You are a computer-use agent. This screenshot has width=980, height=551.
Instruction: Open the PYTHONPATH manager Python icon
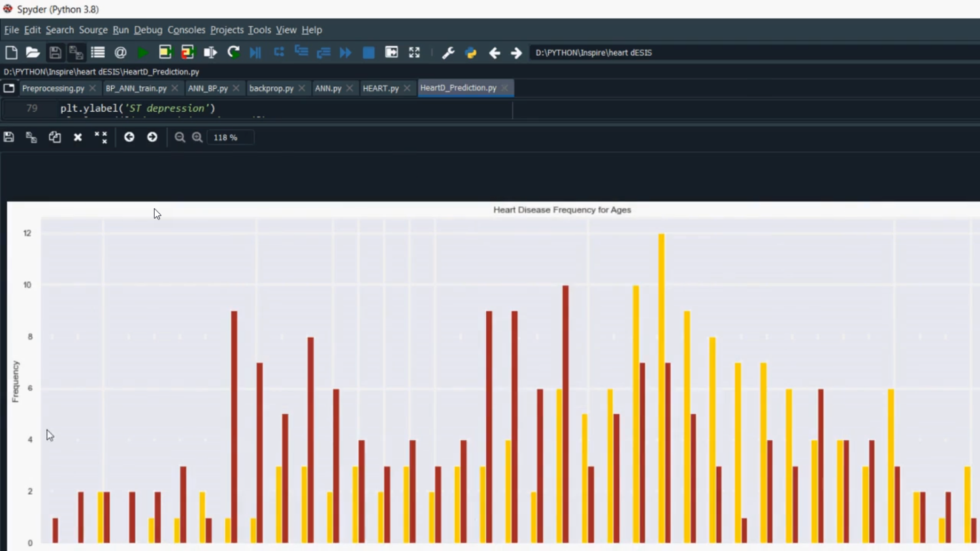pos(470,53)
